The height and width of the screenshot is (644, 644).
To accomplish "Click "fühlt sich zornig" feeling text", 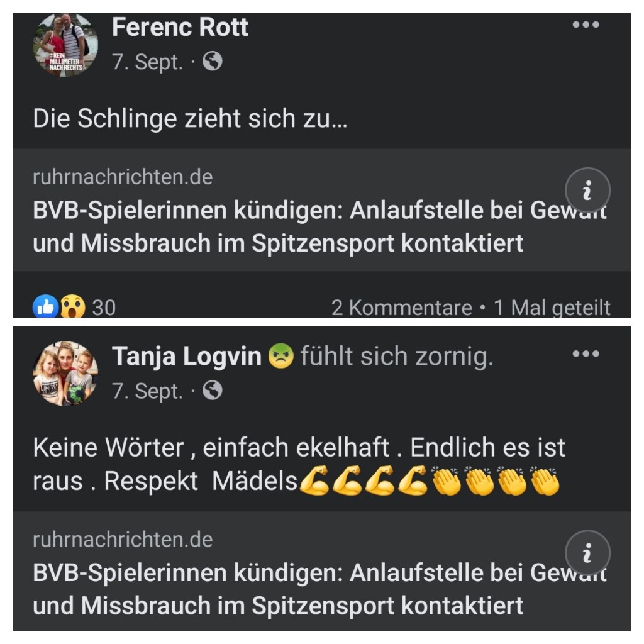I will tap(396, 357).
